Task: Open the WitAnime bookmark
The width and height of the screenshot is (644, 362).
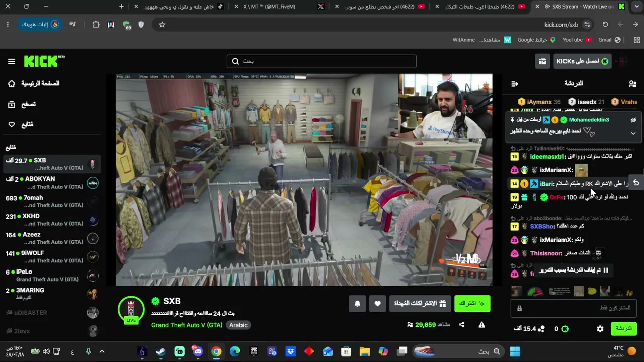Action: [481, 40]
